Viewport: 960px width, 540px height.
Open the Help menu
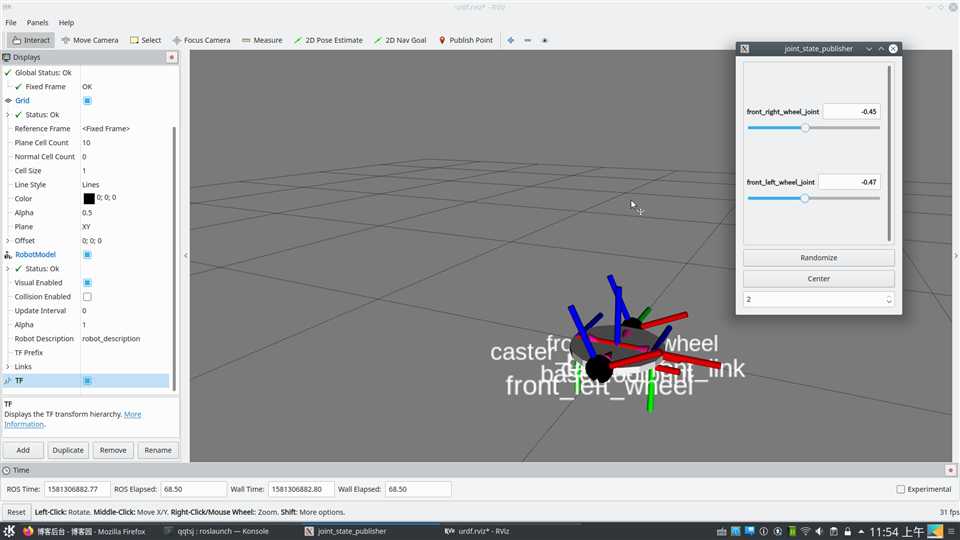tap(66, 23)
